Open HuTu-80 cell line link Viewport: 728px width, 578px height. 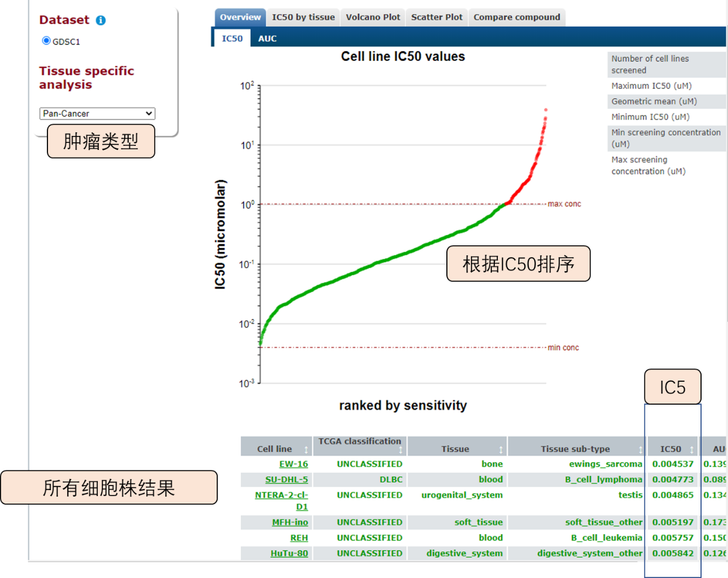[289, 553]
